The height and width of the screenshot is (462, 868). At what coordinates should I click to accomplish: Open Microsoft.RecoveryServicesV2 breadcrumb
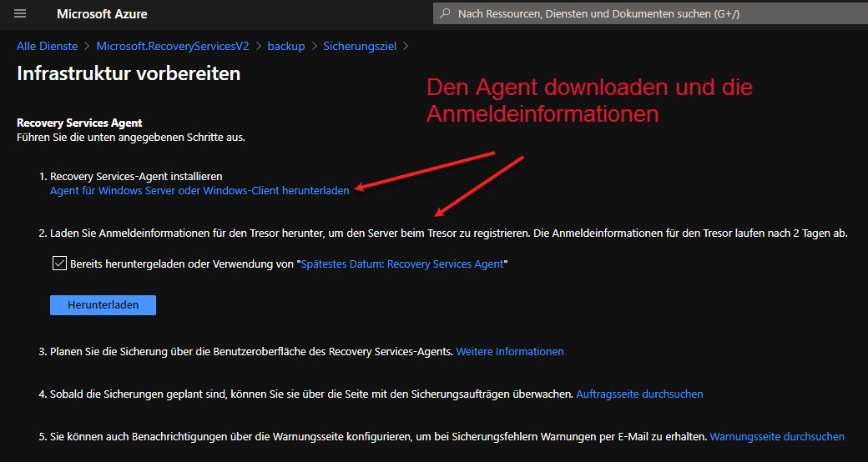[173, 47]
